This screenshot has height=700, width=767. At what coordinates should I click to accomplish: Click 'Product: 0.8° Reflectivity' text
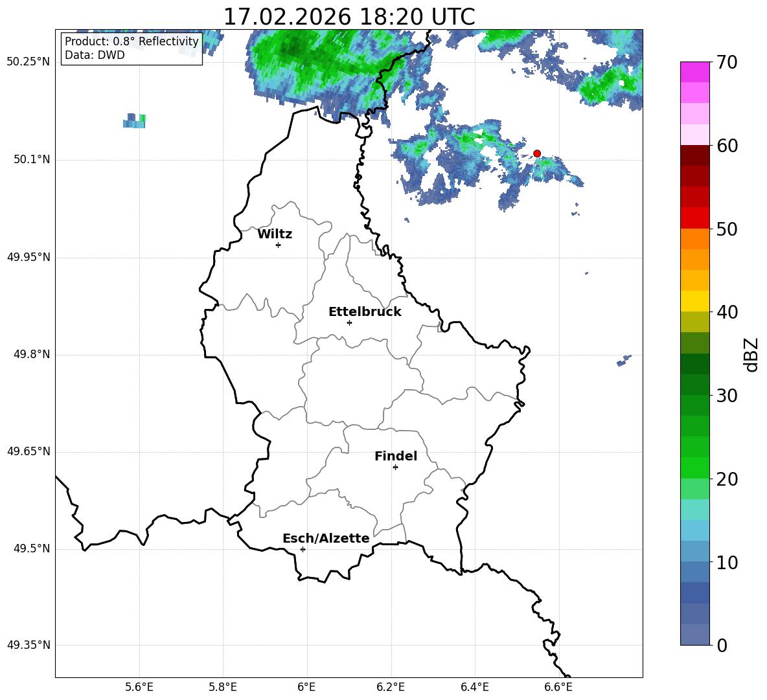[132, 41]
